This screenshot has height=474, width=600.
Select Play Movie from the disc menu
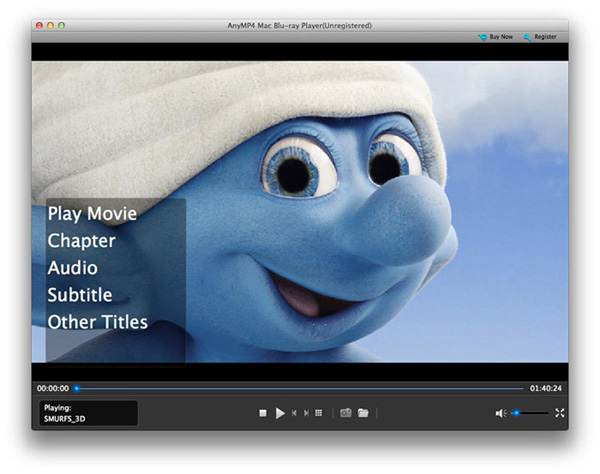coord(92,214)
